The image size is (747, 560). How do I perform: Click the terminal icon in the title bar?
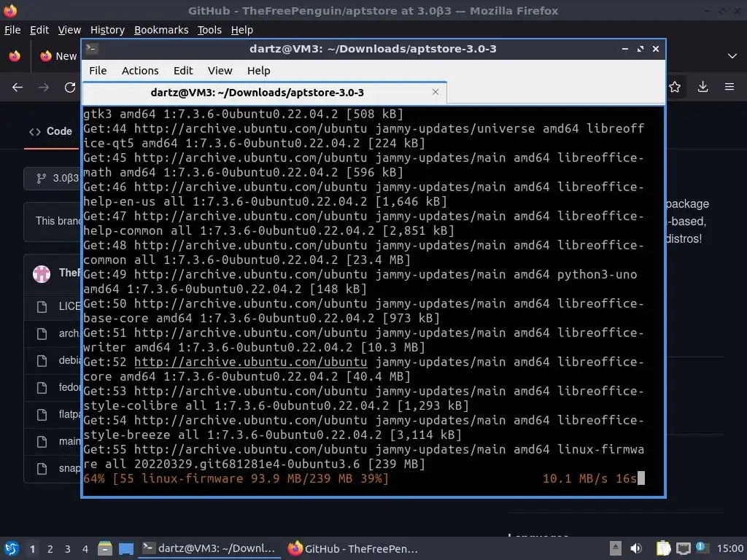[x=92, y=48]
